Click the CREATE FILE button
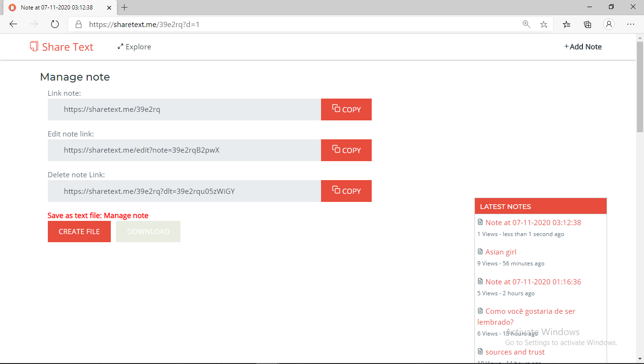 pyautogui.click(x=79, y=231)
